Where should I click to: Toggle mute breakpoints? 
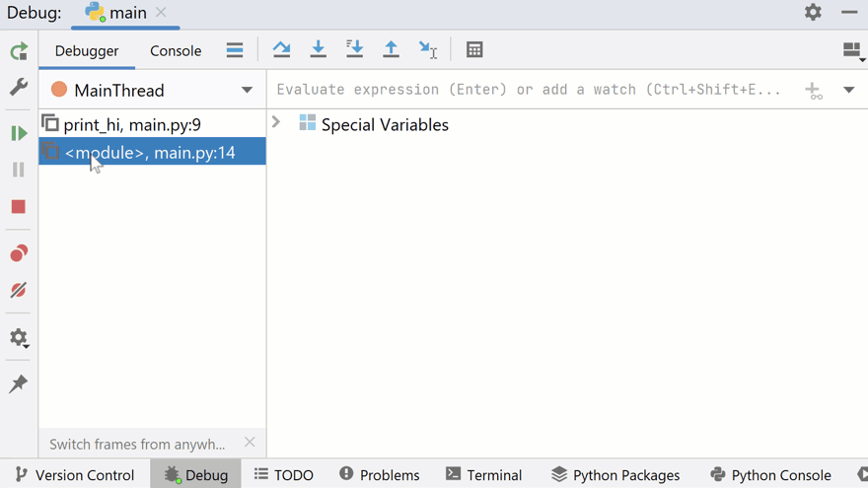[x=19, y=290]
